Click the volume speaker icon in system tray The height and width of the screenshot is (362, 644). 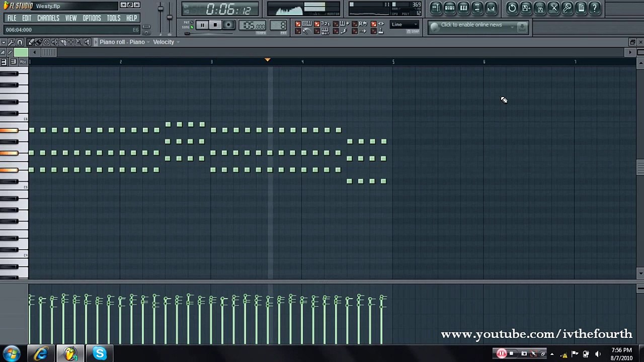point(598,354)
